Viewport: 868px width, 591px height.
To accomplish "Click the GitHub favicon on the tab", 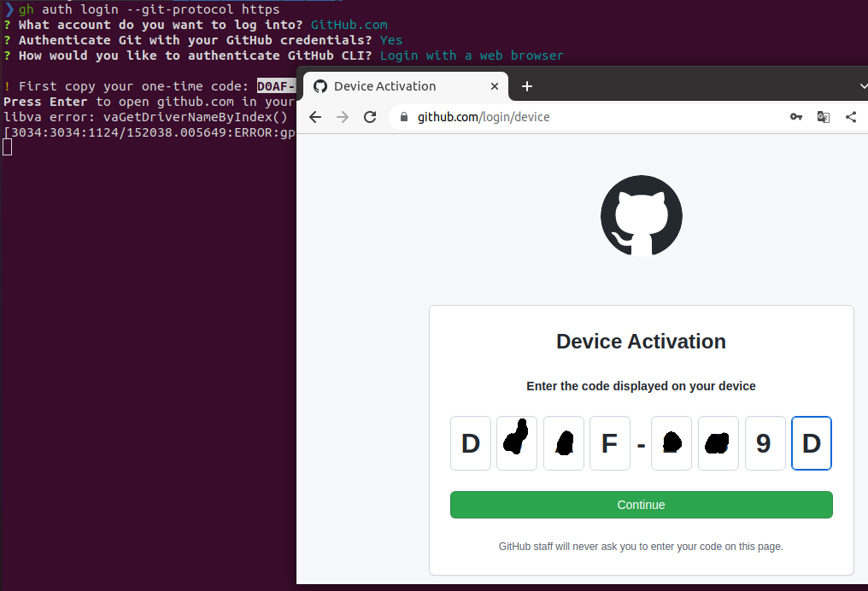I will [x=320, y=86].
